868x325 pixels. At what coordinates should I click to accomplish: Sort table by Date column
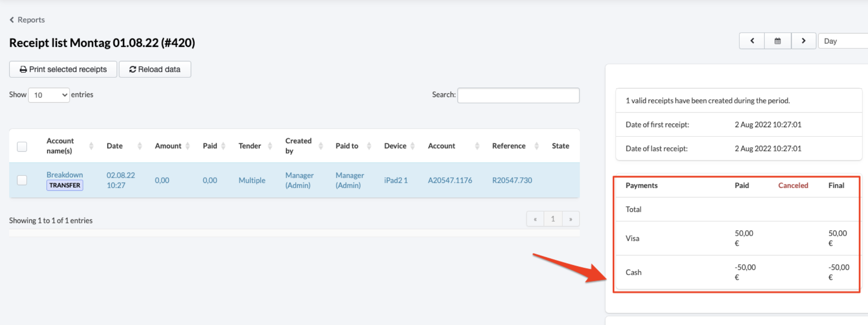[115, 146]
